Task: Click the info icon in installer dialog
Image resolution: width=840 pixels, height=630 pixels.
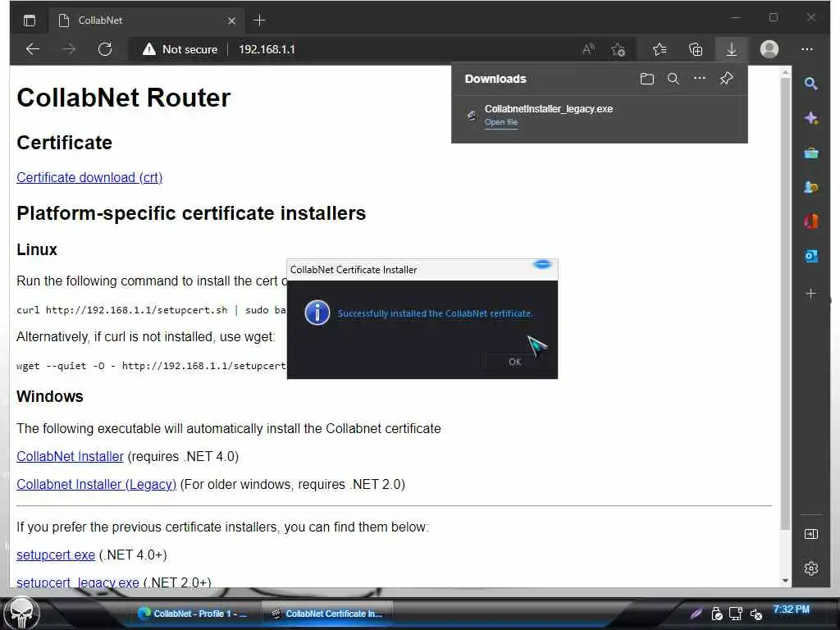Action: [x=317, y=313]
